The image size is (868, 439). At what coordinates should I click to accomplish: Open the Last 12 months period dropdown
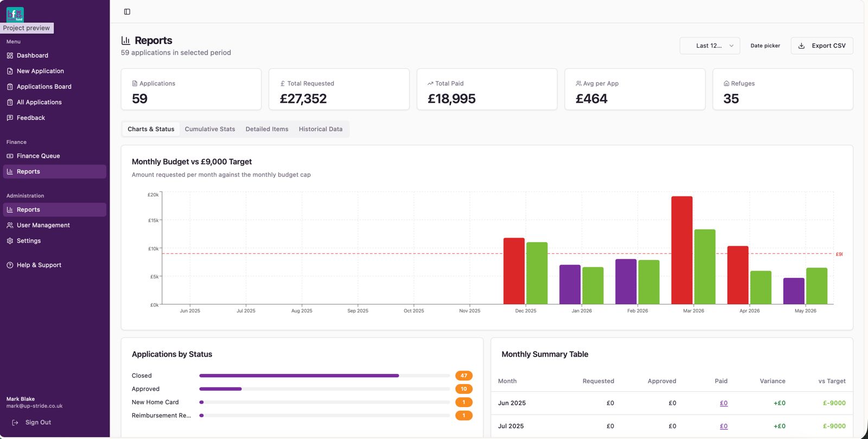click(x=710, y=46)
